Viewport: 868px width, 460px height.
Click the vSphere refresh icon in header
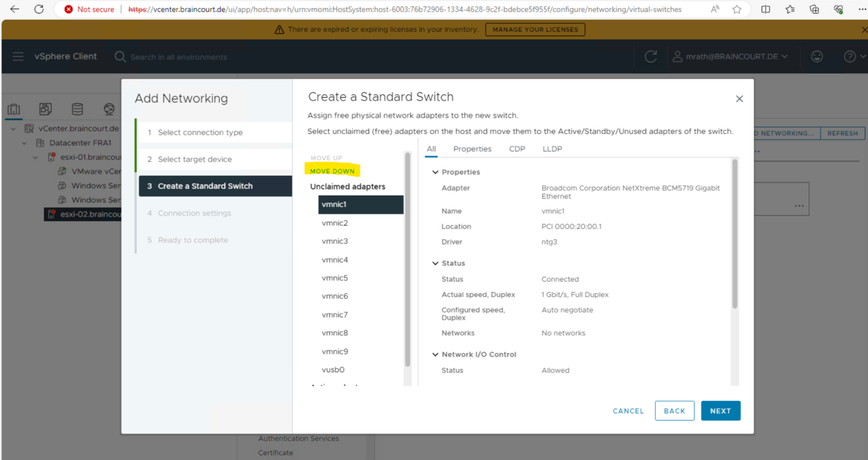click(x=650, y=57)
